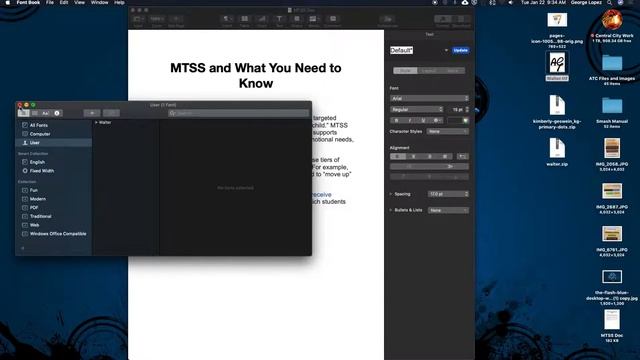Select walter.zip file on desktop
640x360 pixels.
point(557,152)
